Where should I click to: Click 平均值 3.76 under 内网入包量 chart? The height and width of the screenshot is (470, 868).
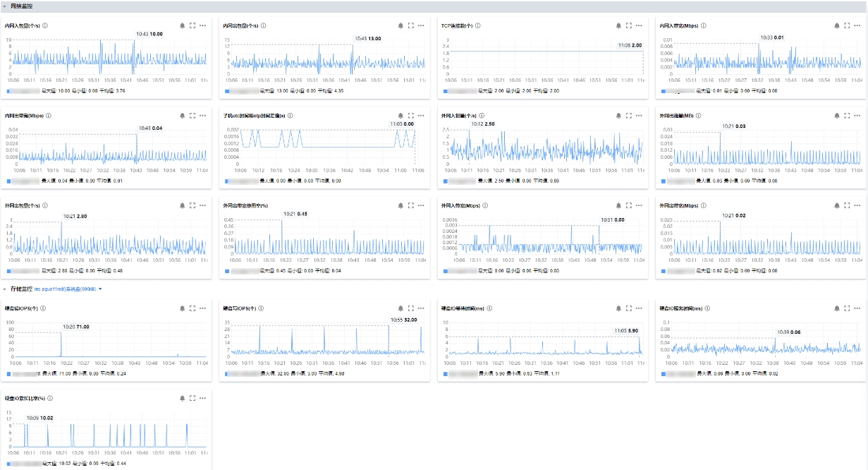pyautogui.click(x=114, y=91)
